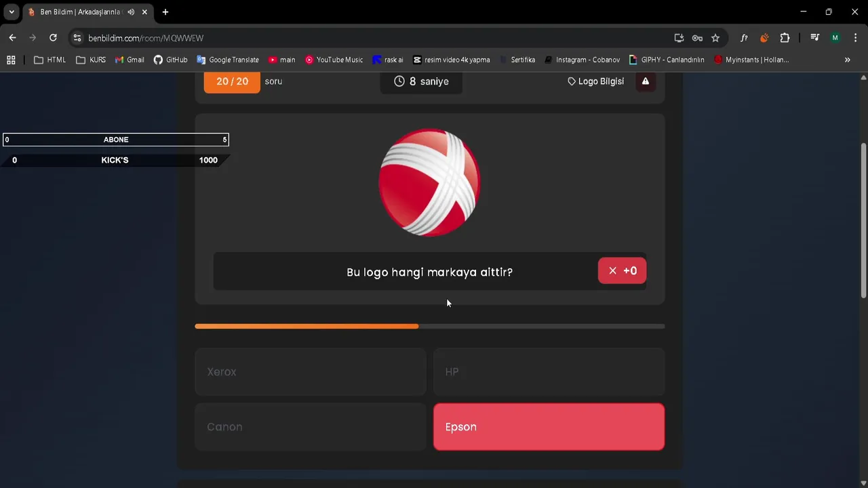Click the 8 saniye timer display
The image size is (868, 488).
(421, 81)
